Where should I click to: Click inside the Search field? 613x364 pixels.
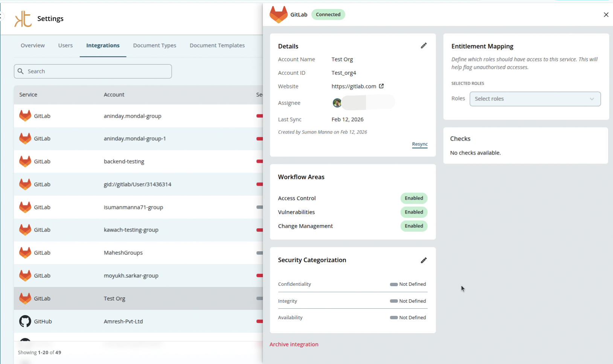(93, 71)
